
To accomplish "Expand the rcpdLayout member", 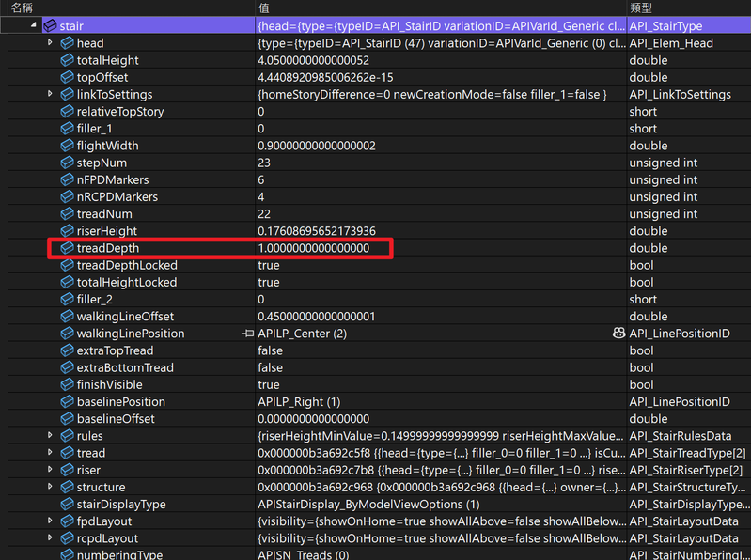I will (x=50, y=537).
